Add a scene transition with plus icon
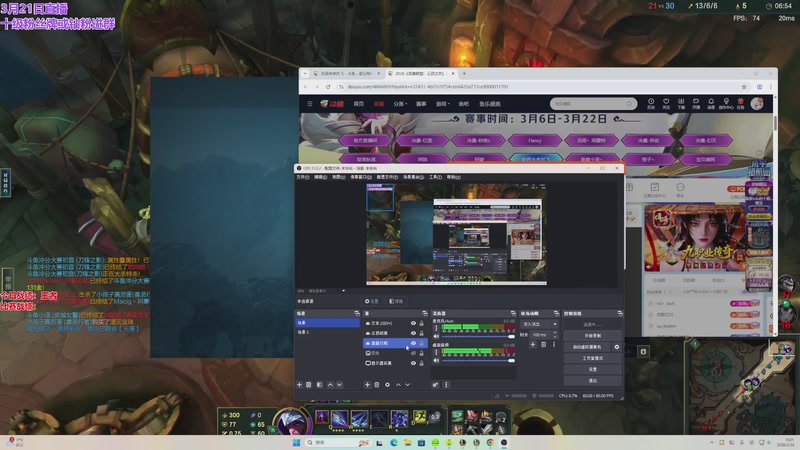 (x=532, y=345)
